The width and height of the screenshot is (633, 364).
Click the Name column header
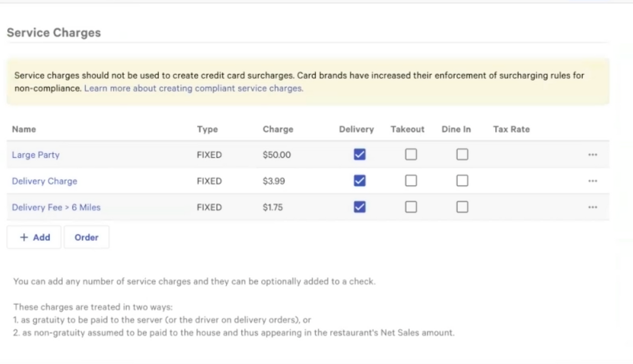(24, 129)
